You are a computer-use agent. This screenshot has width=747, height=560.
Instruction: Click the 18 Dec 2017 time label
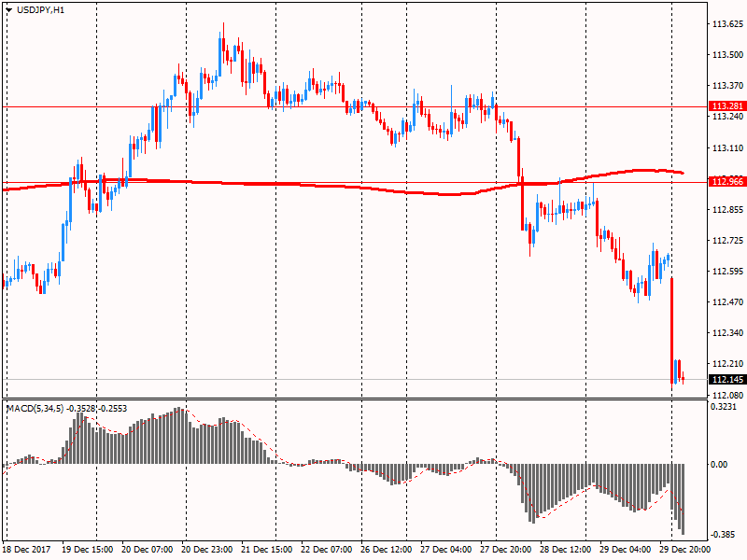(26, 550)
